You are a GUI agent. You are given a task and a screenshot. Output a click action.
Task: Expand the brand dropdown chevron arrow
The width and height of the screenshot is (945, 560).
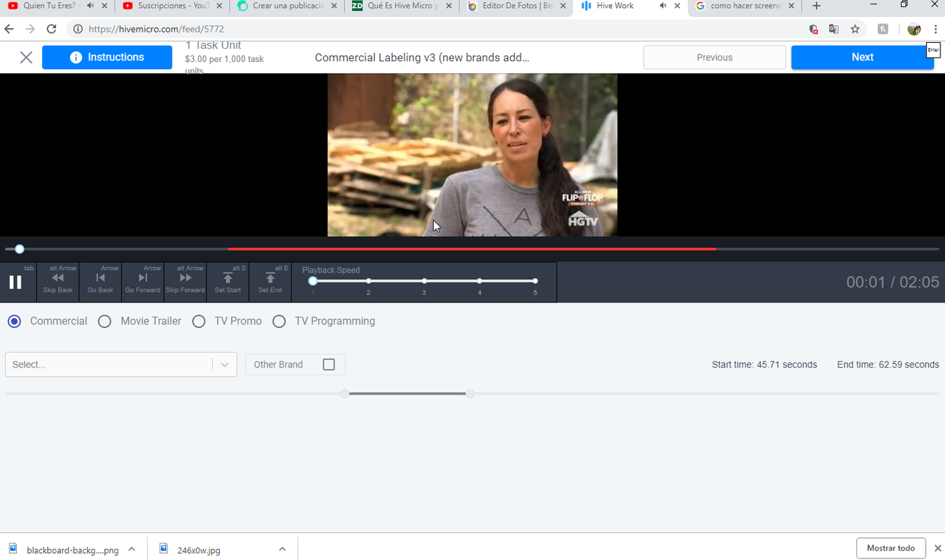point(224,364)
